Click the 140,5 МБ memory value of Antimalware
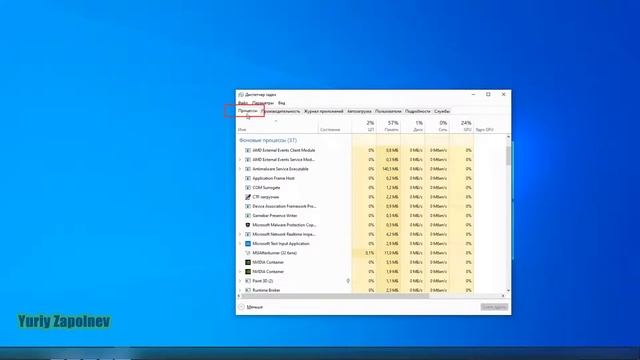This screenshot has width=640, height=360. 391,169
